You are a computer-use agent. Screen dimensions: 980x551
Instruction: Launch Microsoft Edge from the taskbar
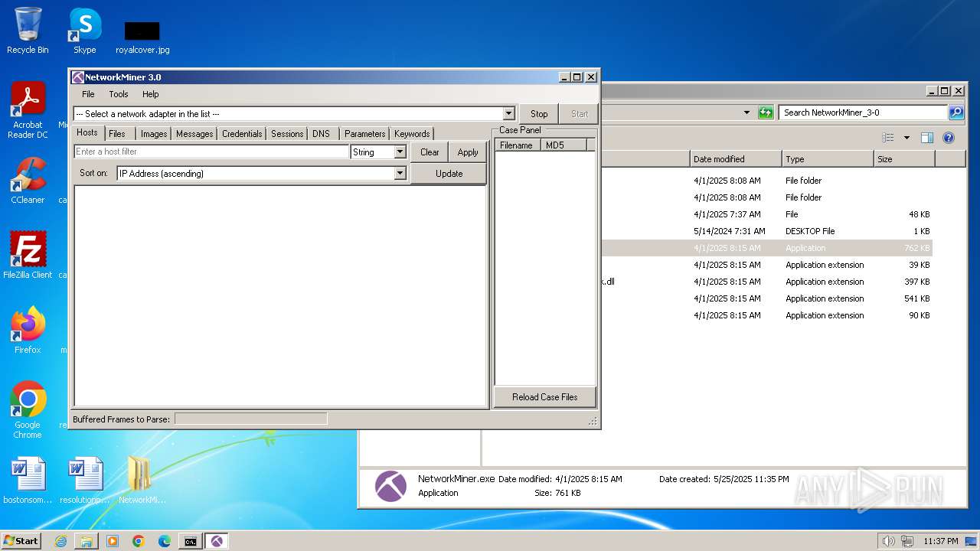[x=165, y=541]
